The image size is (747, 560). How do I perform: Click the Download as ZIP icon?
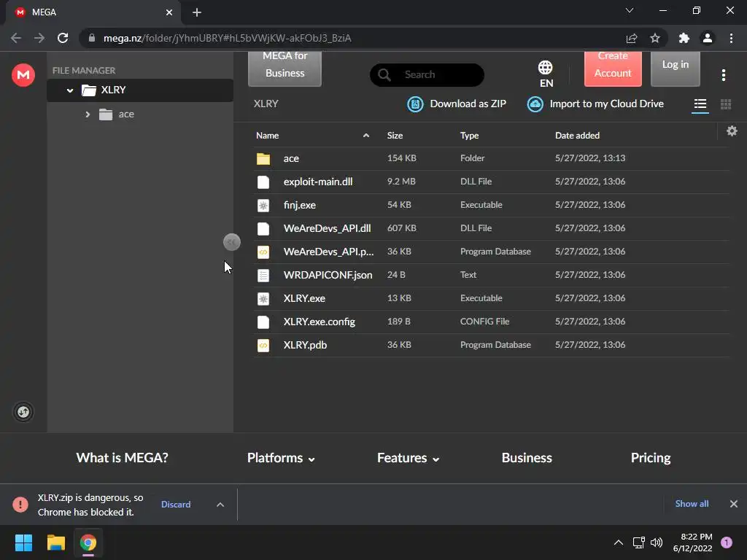[x=415, y=104]
